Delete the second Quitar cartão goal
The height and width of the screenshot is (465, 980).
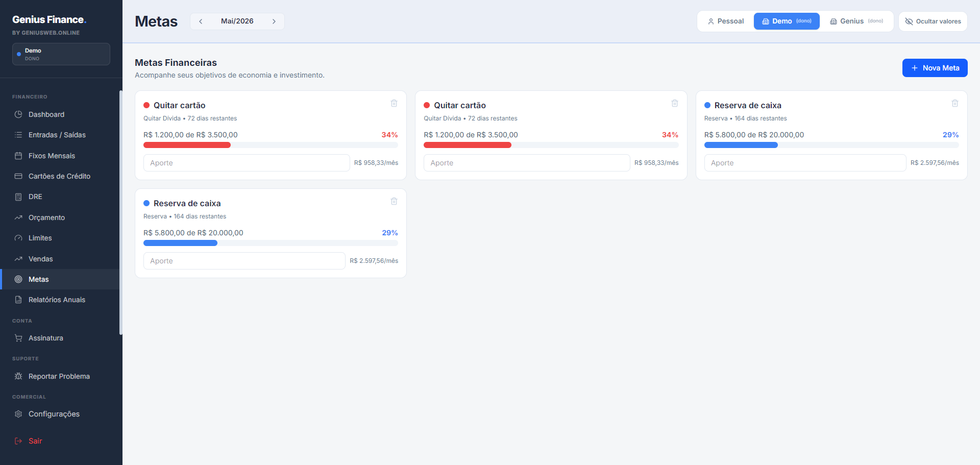pyautogui.click(x=675, y=103)
